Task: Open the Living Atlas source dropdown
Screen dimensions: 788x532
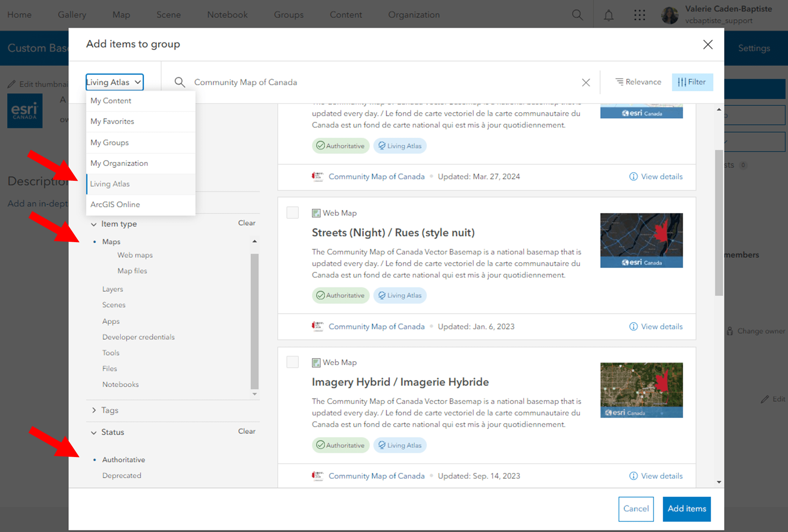Action: (x=114, y=82)
